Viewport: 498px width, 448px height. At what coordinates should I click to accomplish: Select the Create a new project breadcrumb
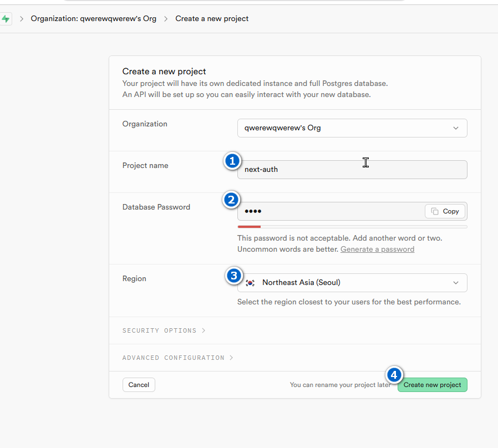tap(212, 19)
